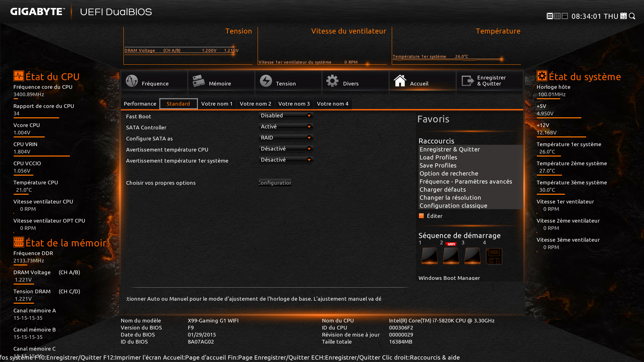Open the calendar date icon
Image resolution: width=644 pixels, height=362 pixels.
coord(624,16)
